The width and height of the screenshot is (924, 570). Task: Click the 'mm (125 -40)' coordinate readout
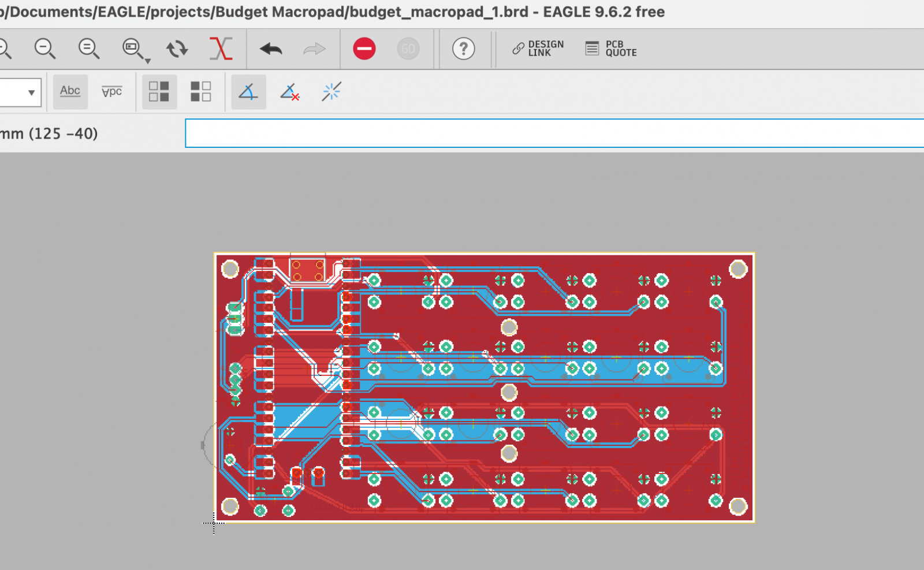[49, 133]
